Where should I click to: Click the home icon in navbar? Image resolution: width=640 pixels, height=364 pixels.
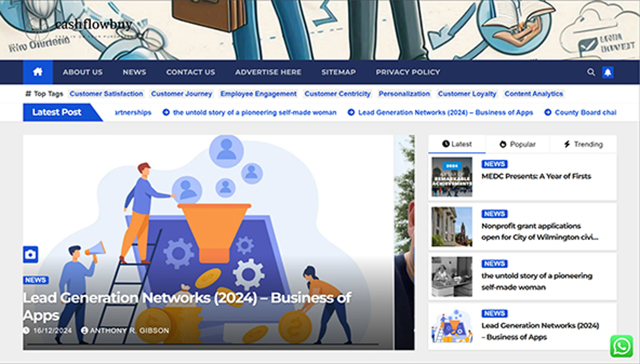pyautogui.click(x=38, y=72)
